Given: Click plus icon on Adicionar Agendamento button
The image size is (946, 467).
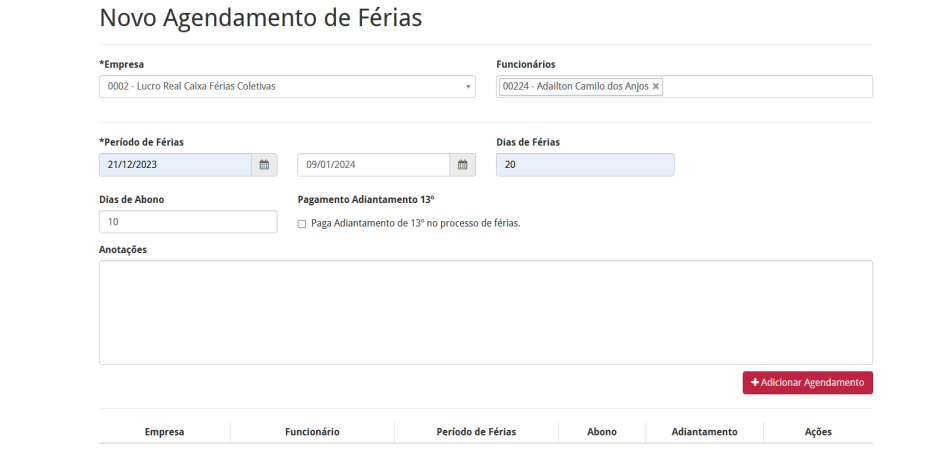Looking at the screenshot, I should coord(755,383).
